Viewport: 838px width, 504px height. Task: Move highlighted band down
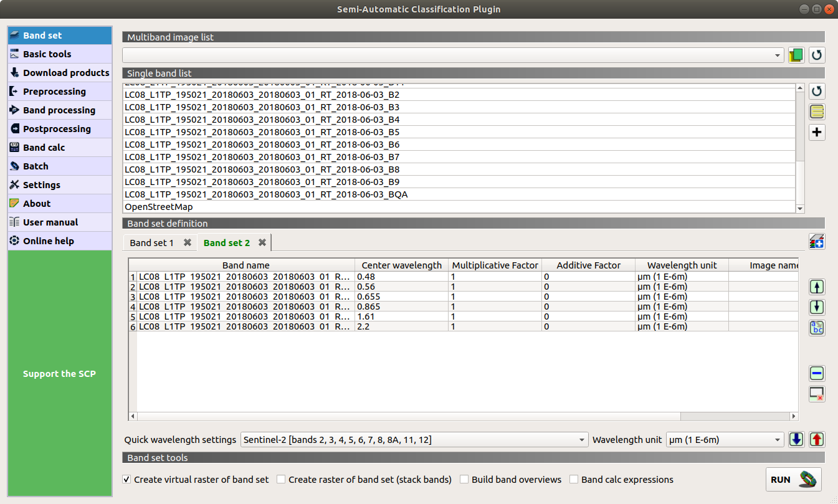click(817, 307)
